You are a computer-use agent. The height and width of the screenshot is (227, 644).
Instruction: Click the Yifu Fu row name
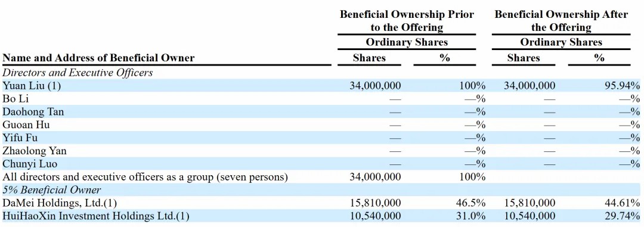pos(20,138)
